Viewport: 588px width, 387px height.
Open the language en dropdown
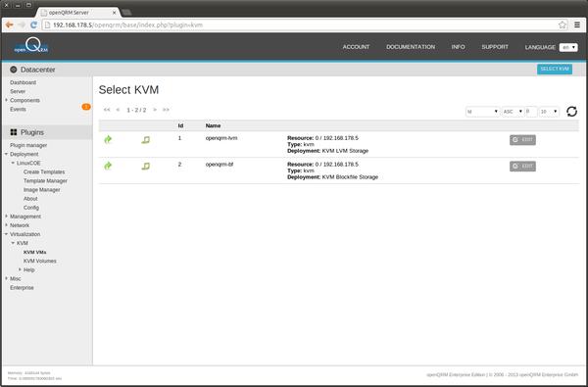pos(568,47)
